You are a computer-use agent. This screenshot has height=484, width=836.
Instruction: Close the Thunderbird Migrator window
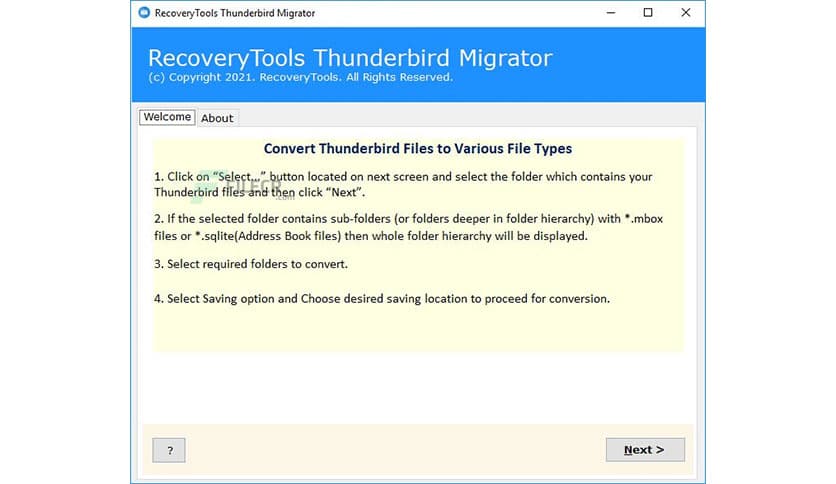pyautogui.click(x=686, y=13)
